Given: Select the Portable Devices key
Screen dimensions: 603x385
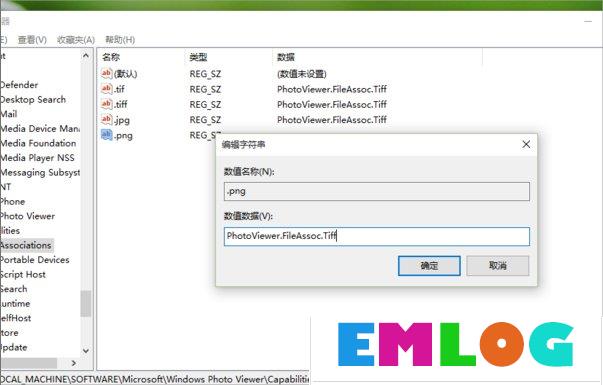Looking at the screenshot, I should click(35, 260).
